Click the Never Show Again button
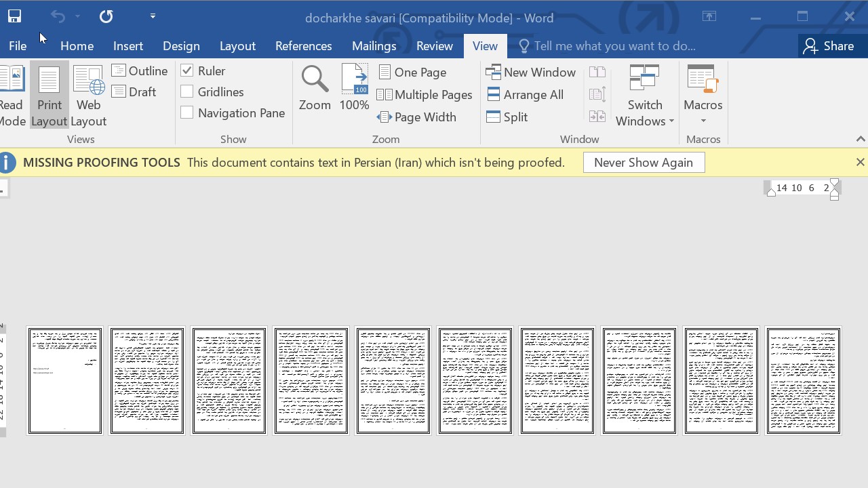This screenshot has width=868, height=488. pyautogui.click(x=644, y=163)
